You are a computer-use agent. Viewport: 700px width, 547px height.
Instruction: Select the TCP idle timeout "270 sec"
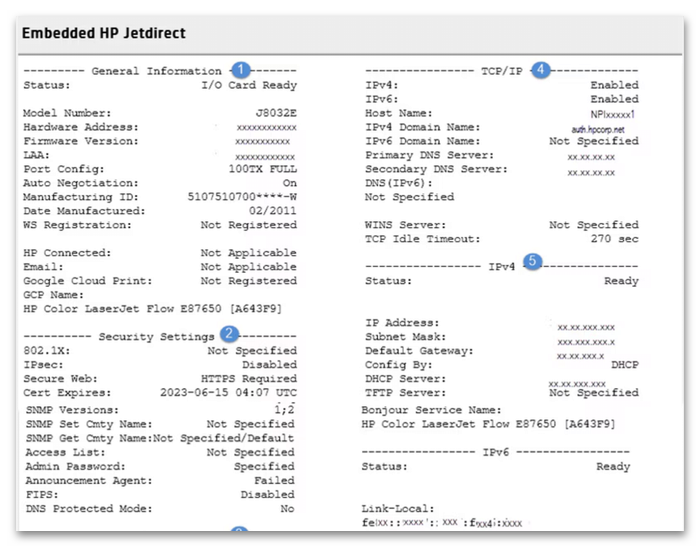pos(614,239)
